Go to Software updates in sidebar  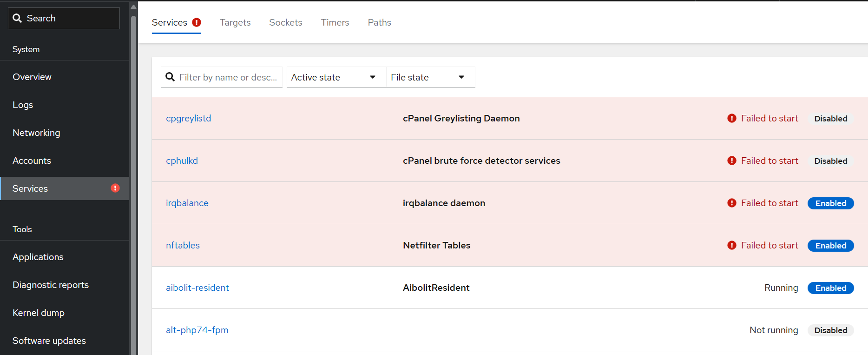tap(49, 341)
